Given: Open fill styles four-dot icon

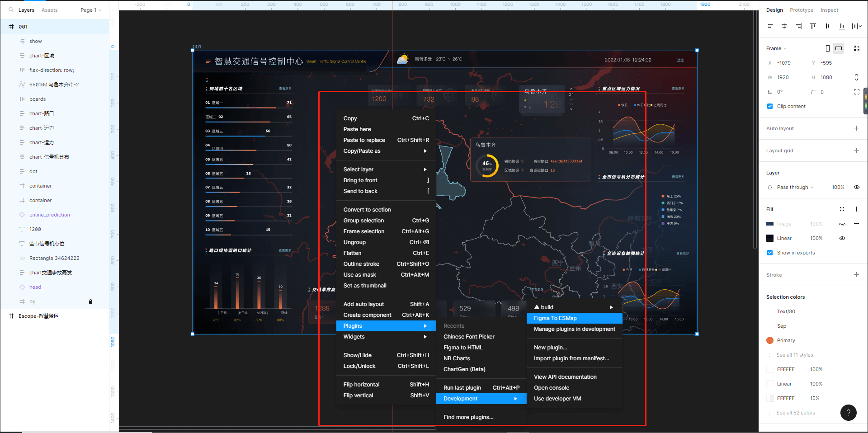Looking at the screenshot, I should pyautogui.click(x=842, y=209).
